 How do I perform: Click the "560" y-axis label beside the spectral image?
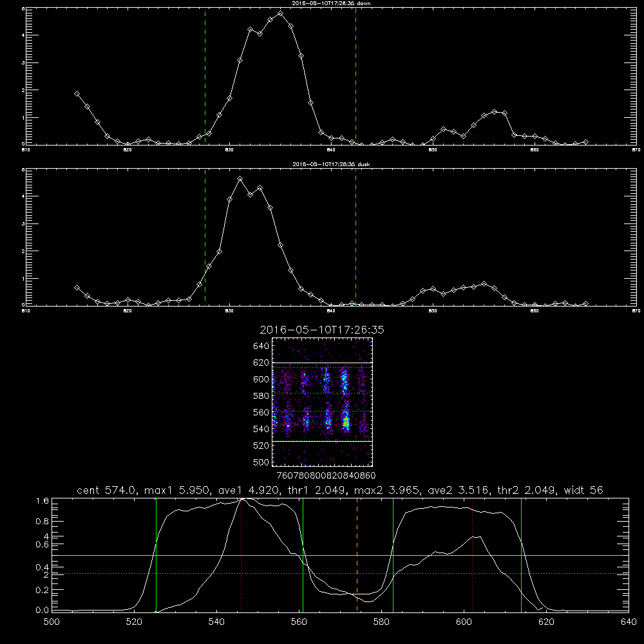(261, 412)
